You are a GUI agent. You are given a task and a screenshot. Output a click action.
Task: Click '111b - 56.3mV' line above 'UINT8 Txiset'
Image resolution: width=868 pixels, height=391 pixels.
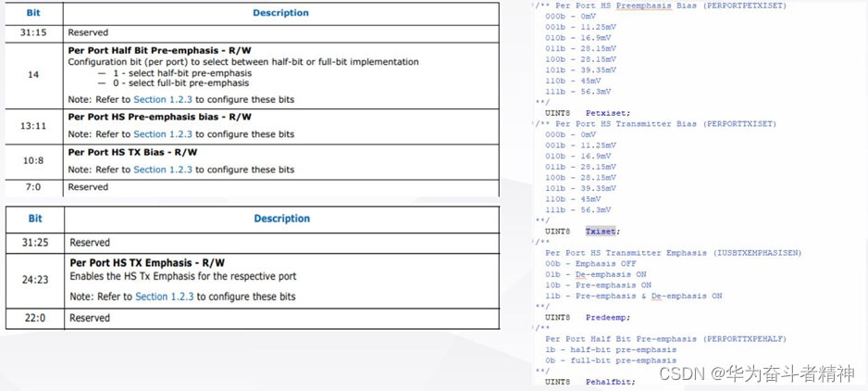tap(578, 209)
